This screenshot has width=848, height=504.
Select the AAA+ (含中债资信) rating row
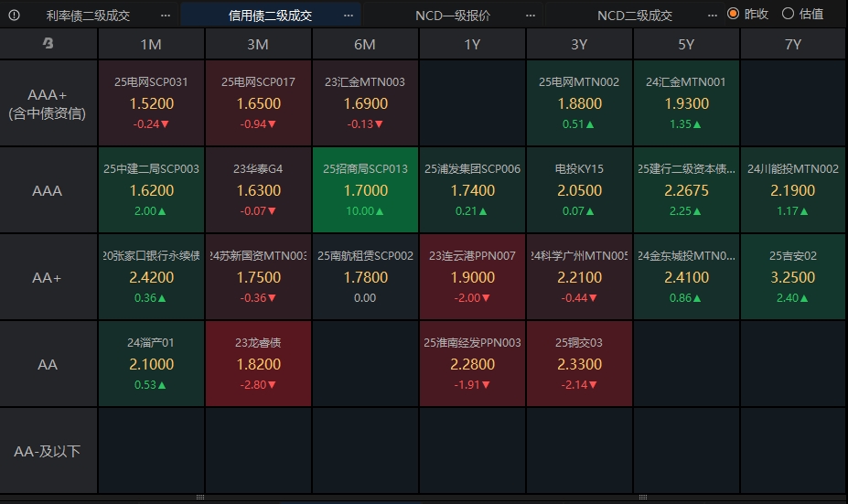pyautogui.click(x=48, y=102)
